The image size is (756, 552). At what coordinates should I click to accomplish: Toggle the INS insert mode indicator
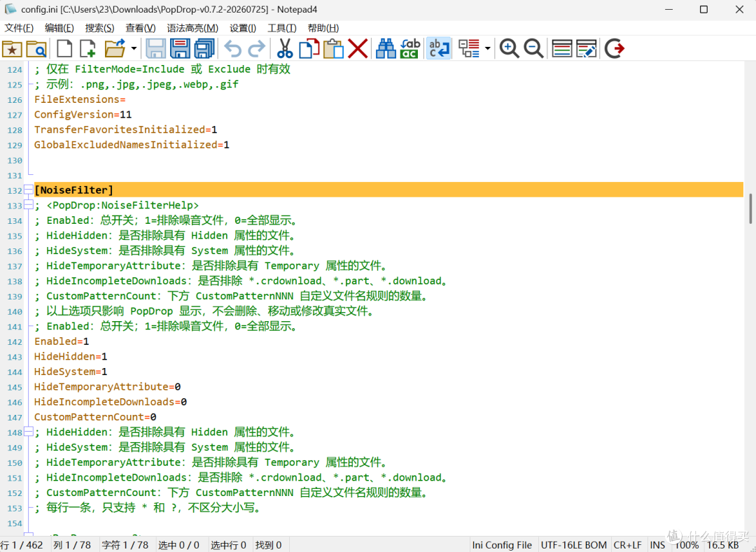click(x=657, y=545)
